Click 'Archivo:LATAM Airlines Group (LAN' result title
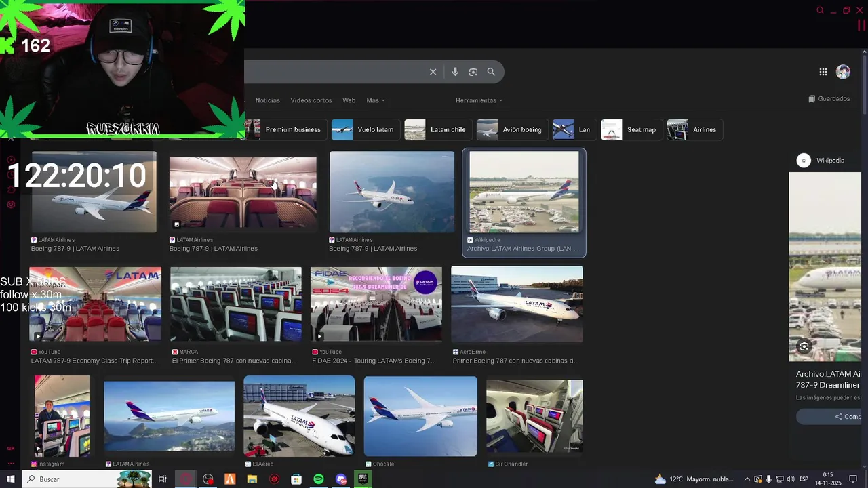The width and height of the screenshot is (868, 488). pyautogui.click(x=523, y=249)
